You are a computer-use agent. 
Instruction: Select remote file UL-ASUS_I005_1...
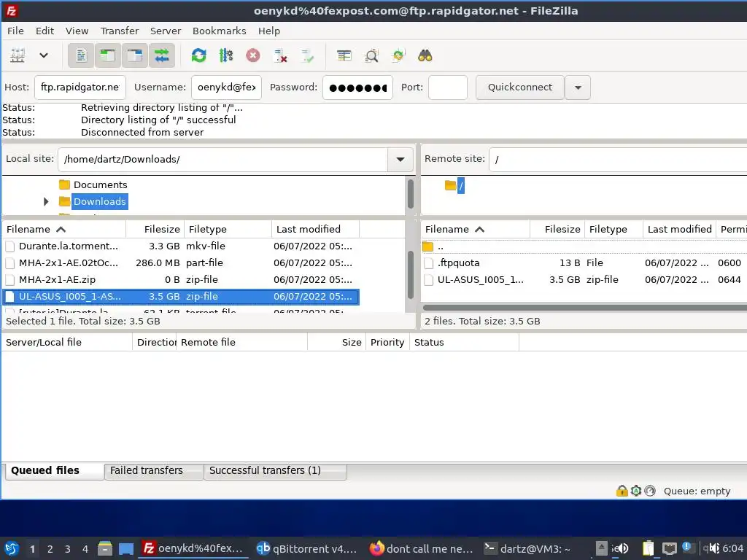point(584,279)
